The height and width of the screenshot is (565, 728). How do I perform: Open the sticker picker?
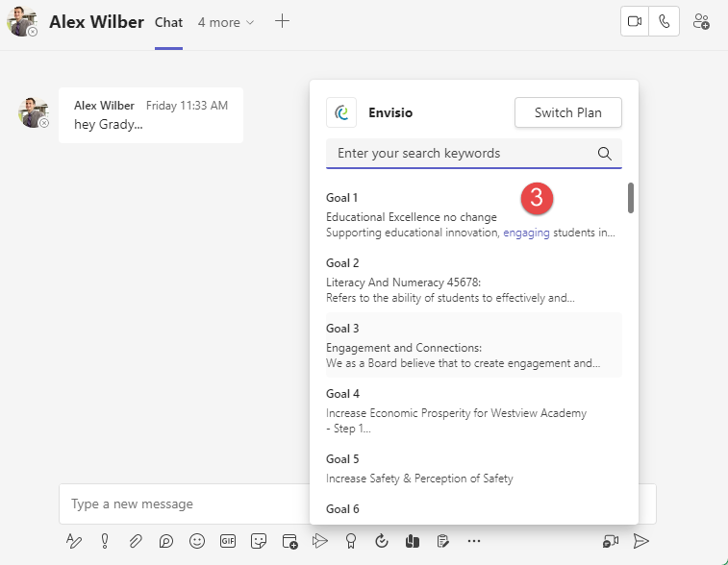point(258,541)
